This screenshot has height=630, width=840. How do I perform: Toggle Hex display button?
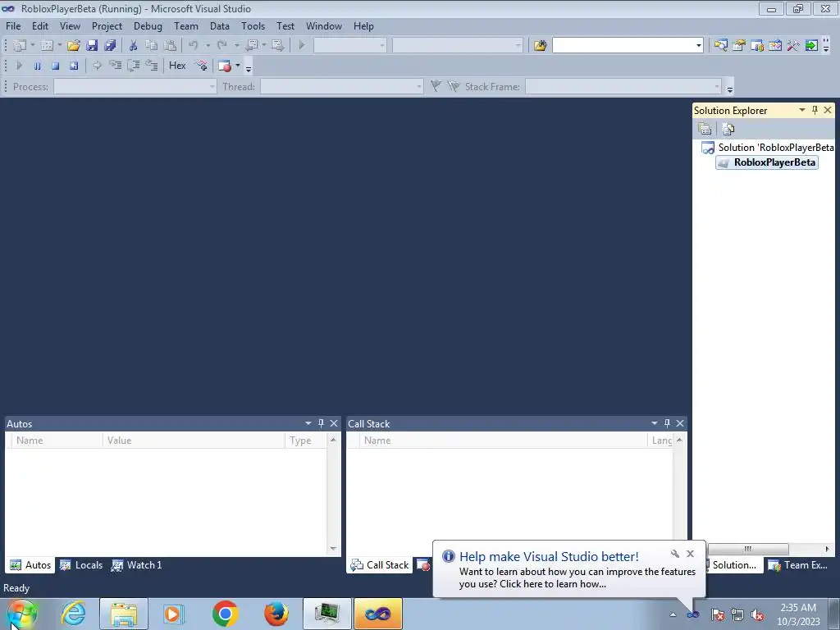pos(177,66)
